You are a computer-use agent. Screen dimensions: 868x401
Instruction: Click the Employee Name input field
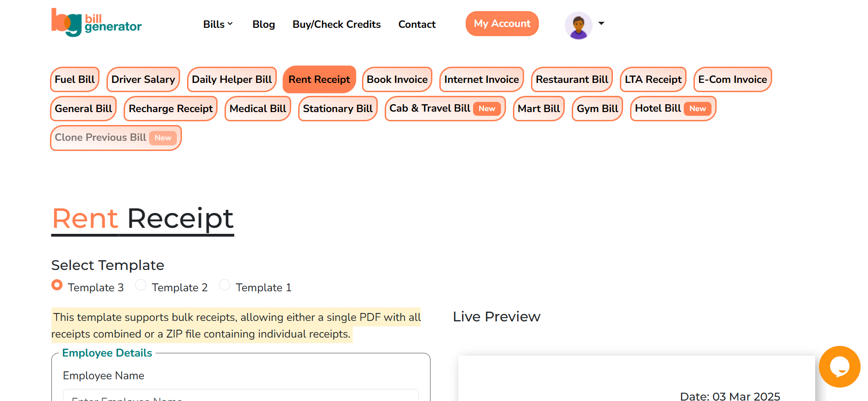coord(241,396)
